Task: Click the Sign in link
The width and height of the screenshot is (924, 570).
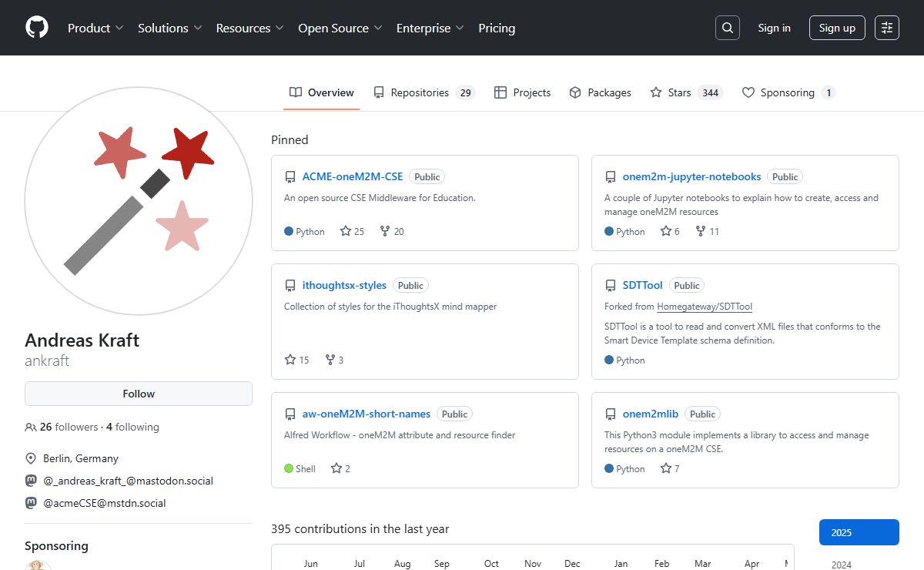Action: click(774, 28)
